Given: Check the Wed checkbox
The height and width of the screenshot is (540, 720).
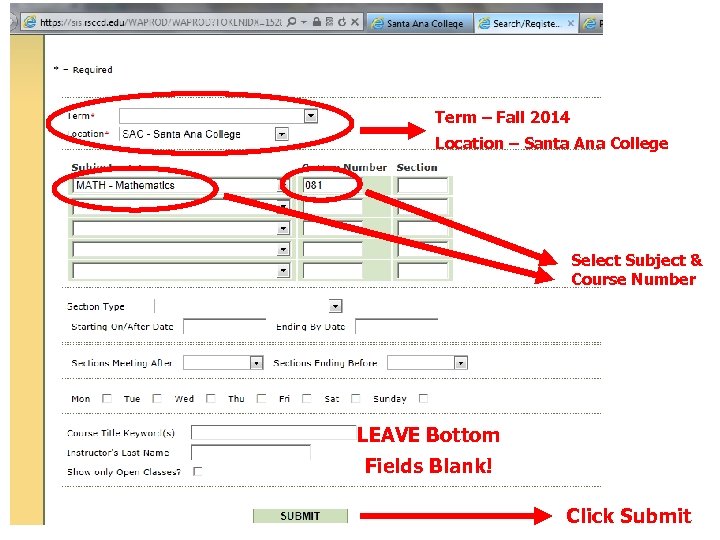Looking at the screenshot, I should point(211,399).
